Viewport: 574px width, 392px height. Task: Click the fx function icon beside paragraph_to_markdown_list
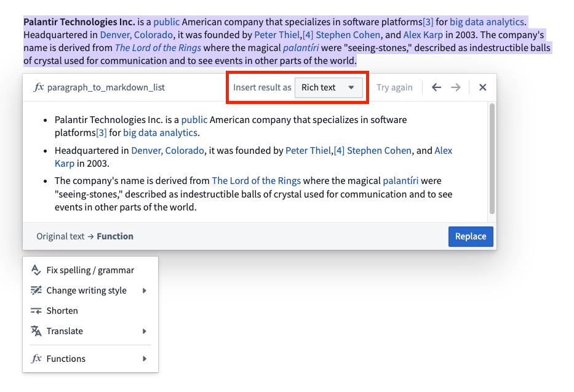point(38,87)
